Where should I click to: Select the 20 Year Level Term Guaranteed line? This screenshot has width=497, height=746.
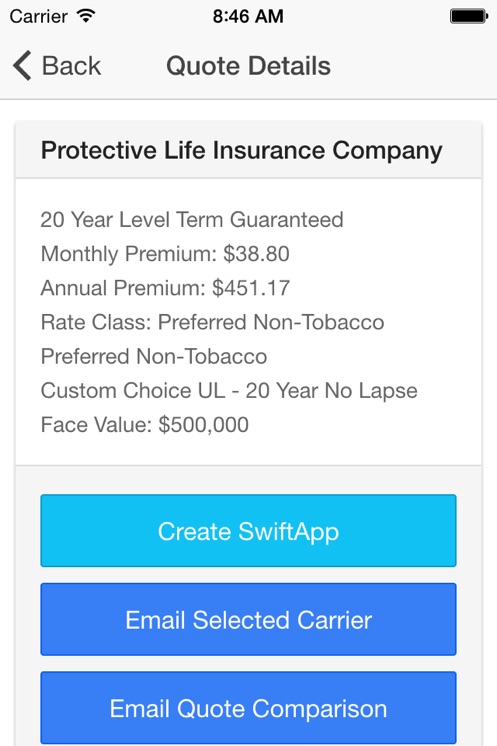pyautogui.click(x=192, y=220)
